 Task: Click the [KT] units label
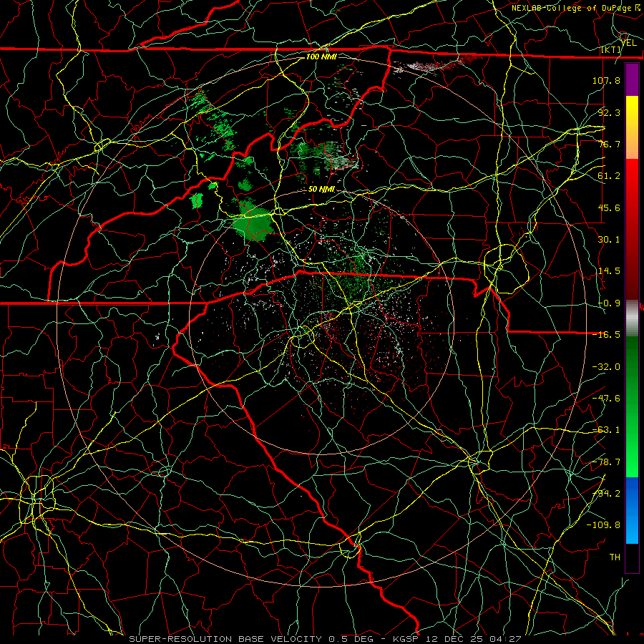tap(611, 49)
